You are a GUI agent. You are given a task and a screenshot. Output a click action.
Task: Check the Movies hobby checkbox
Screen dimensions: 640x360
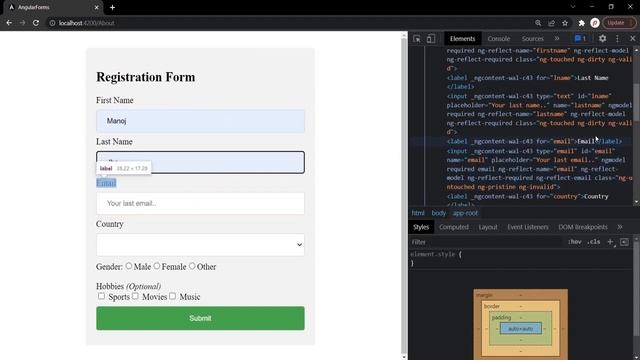[x=135, y=296]
